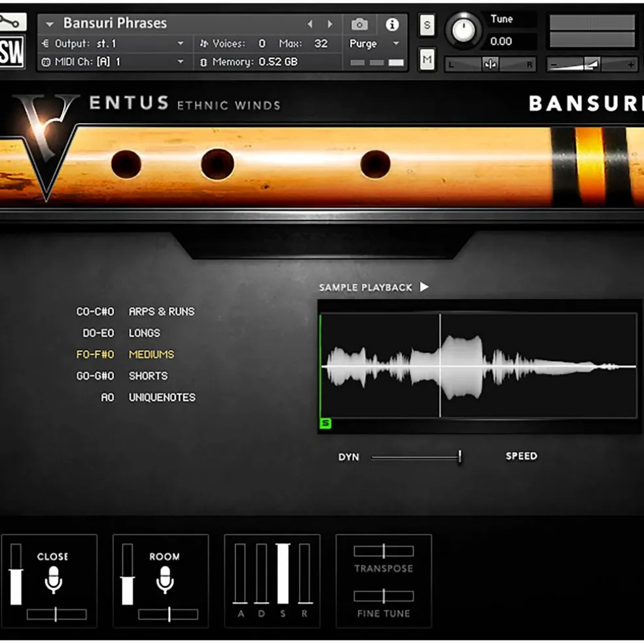Image resolution: width=644 pixels, height=644 pixels.
Task: Click the MIDI channel icon
Action: (x=46, y=62)
